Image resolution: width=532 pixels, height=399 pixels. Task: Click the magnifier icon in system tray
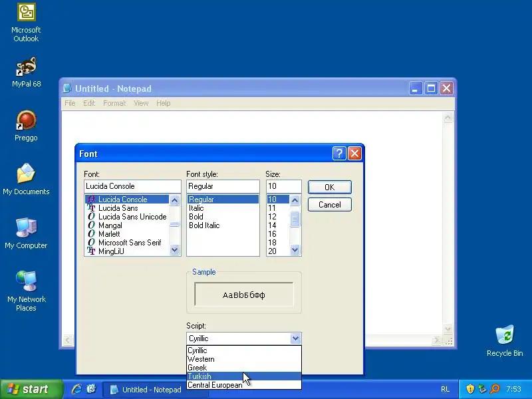click(495, 389)
